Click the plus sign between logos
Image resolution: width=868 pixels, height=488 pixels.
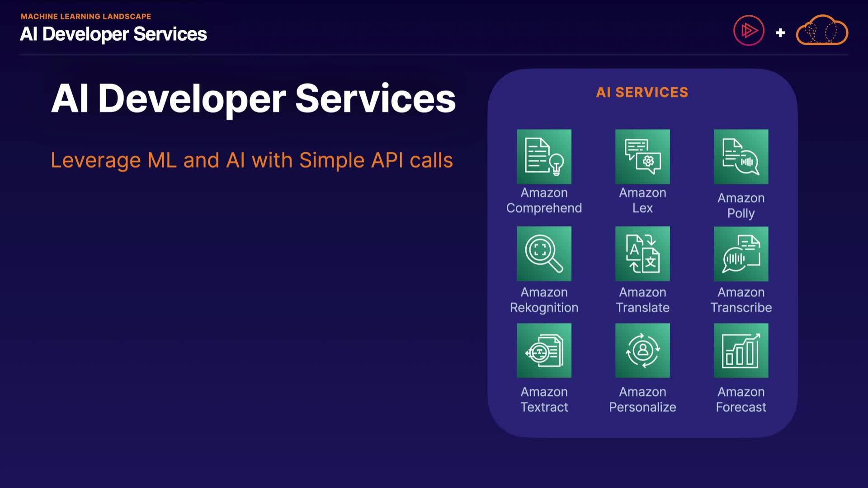tap(780, 33)
